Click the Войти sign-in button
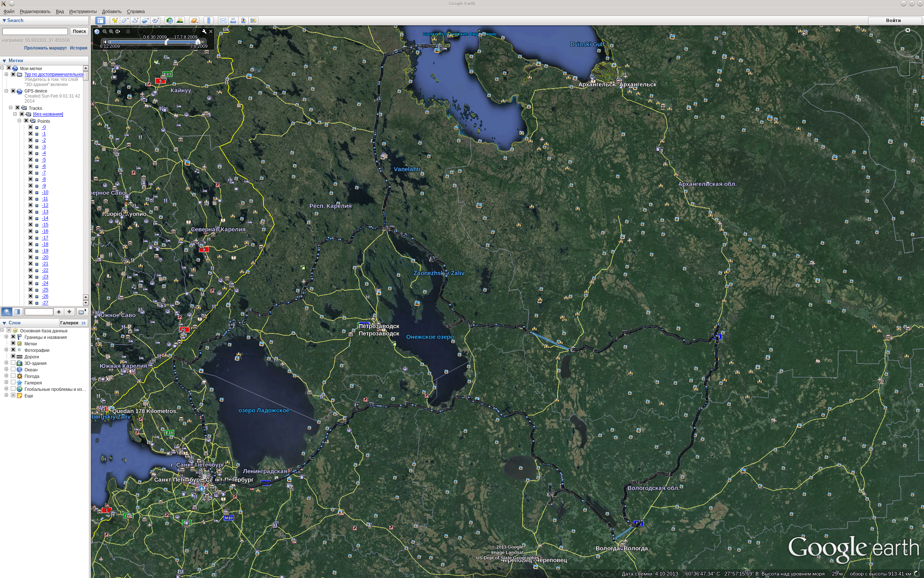924x578 pixels. point(893,20)
